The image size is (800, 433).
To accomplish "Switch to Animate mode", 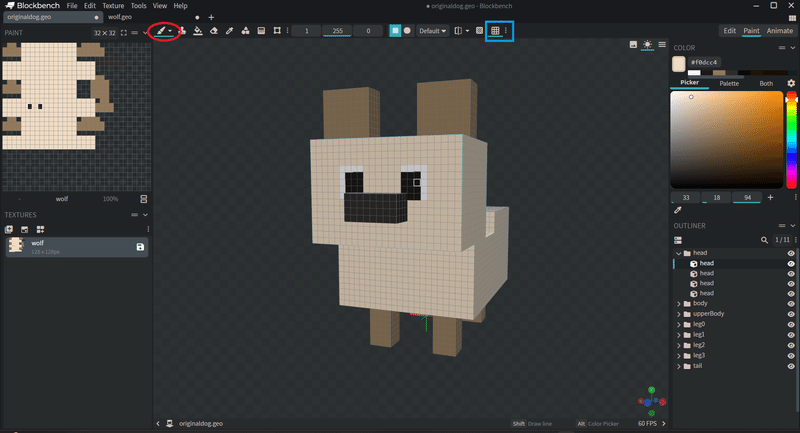I will point(780,31).
